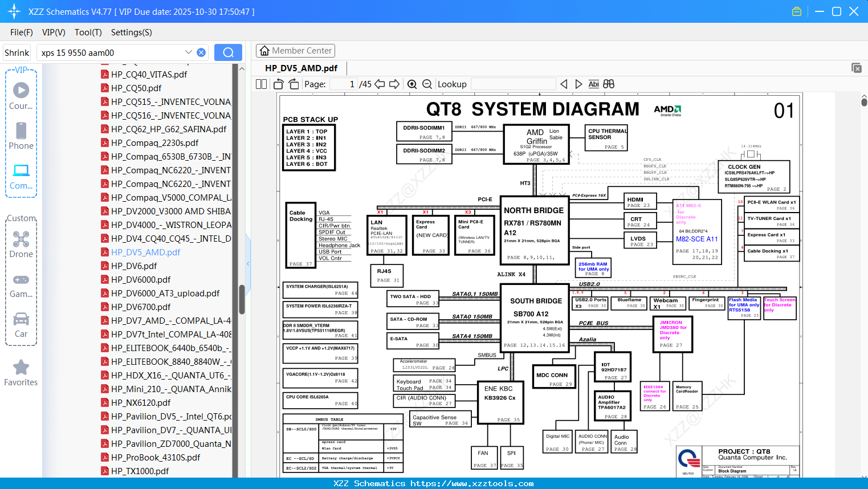Open HP_Compaq_2230s.pdf
The height and width of the screenshot is (489, 868).
155,142
